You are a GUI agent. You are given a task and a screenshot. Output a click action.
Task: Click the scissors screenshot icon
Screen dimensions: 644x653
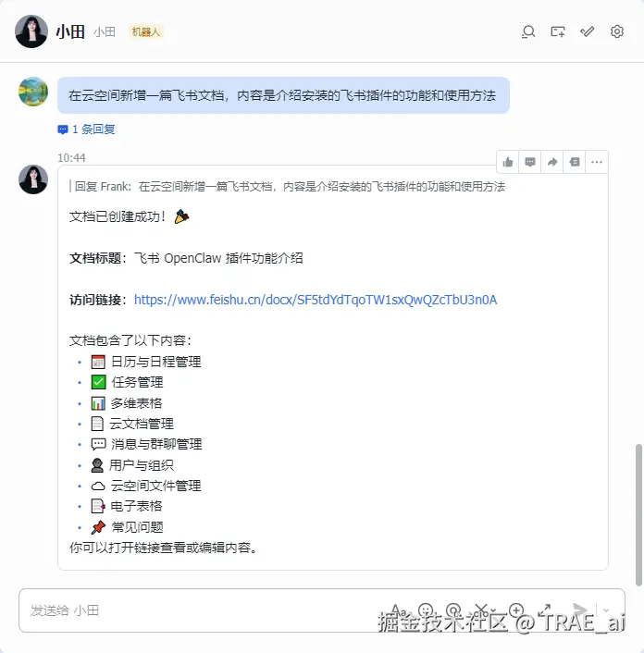pos(481,610)
